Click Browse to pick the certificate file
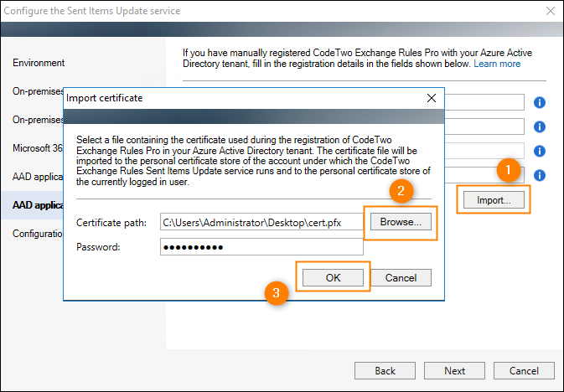The height and width of the screenshot is (392, 564). coord(401,222)
